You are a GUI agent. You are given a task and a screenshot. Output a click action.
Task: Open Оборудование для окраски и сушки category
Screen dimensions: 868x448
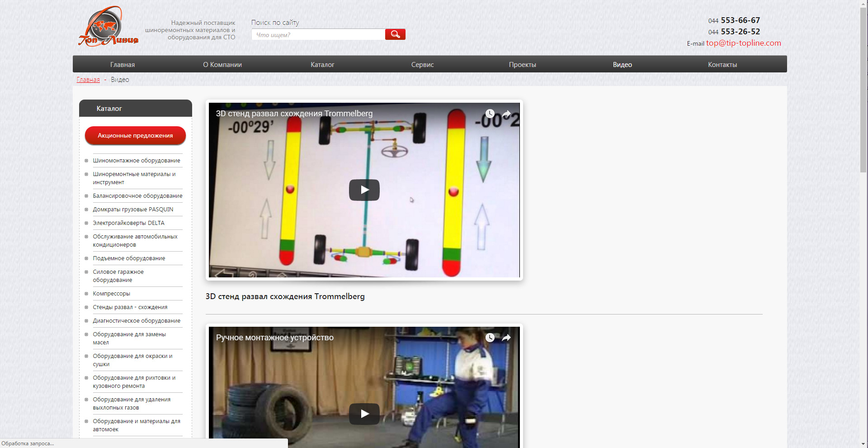point(132,360)
